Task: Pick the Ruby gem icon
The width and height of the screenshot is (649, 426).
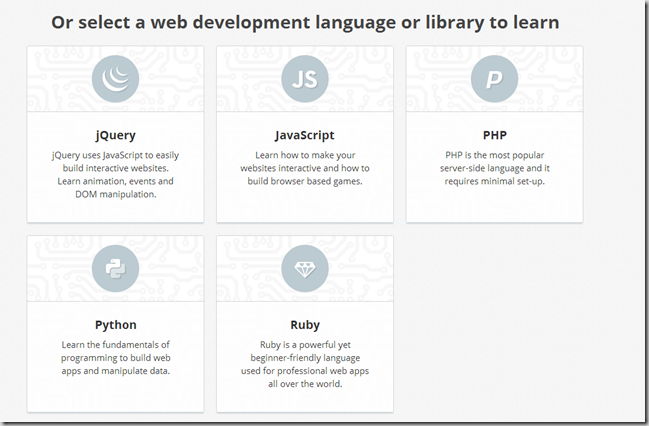Action: click(x=305, y=269)
